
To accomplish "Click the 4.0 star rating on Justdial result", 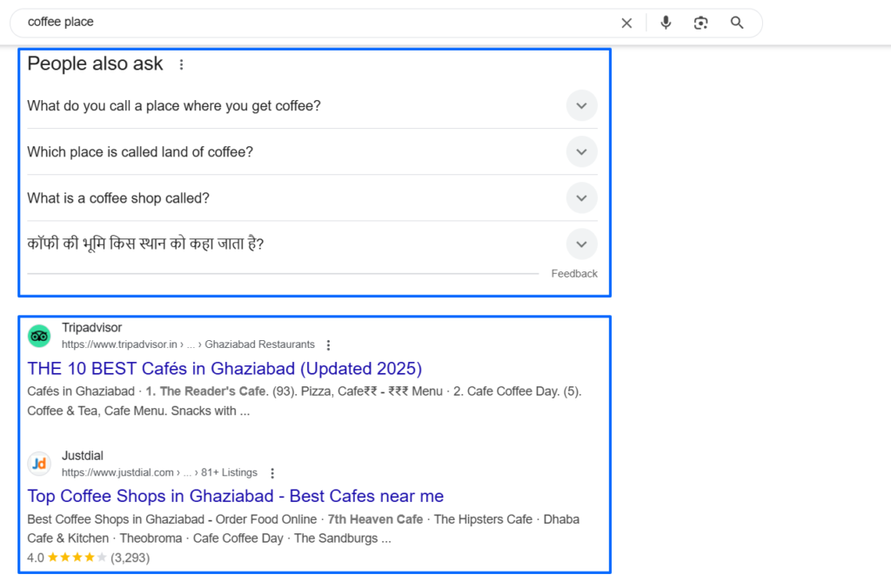I will [x=77, y=558].
